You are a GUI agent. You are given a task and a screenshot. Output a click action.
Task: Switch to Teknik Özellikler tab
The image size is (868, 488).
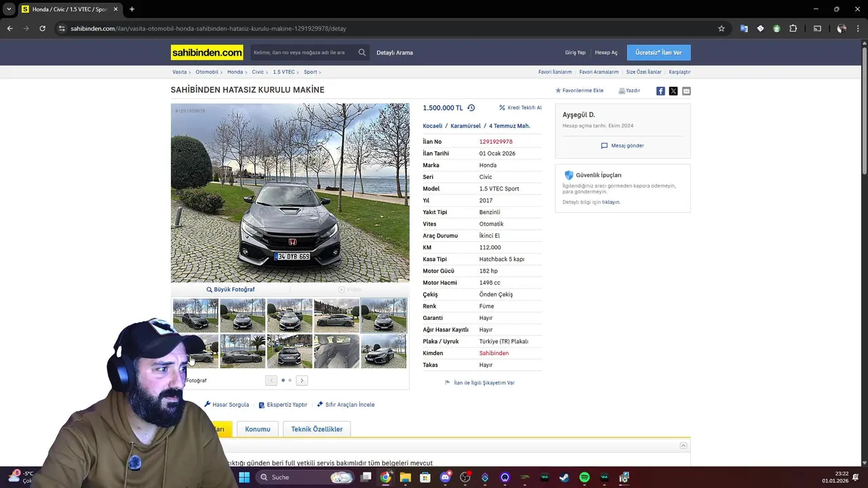pos(317,429)
